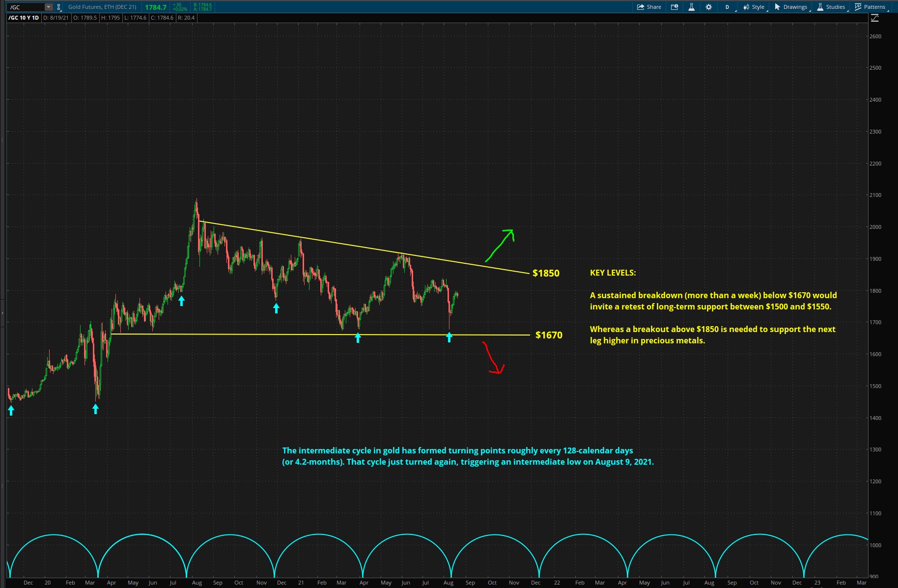Click the symbol link chain icon
Image resolution: width=898 pixels, height=588 pixels.
pyautogui.click(x=59, y=7)
